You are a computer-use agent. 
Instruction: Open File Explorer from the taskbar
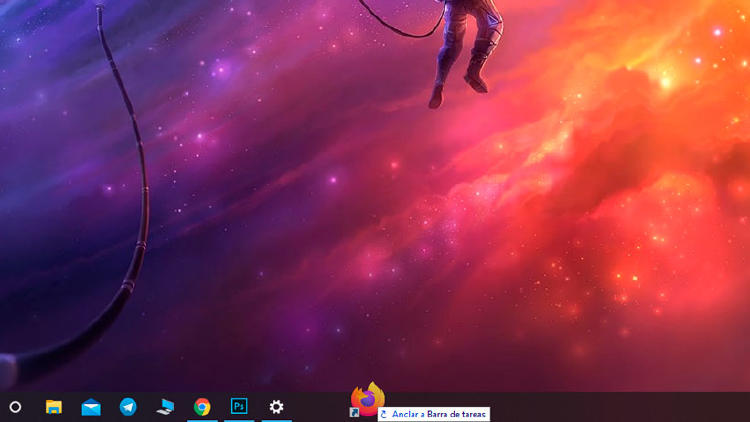pos(54,407)
